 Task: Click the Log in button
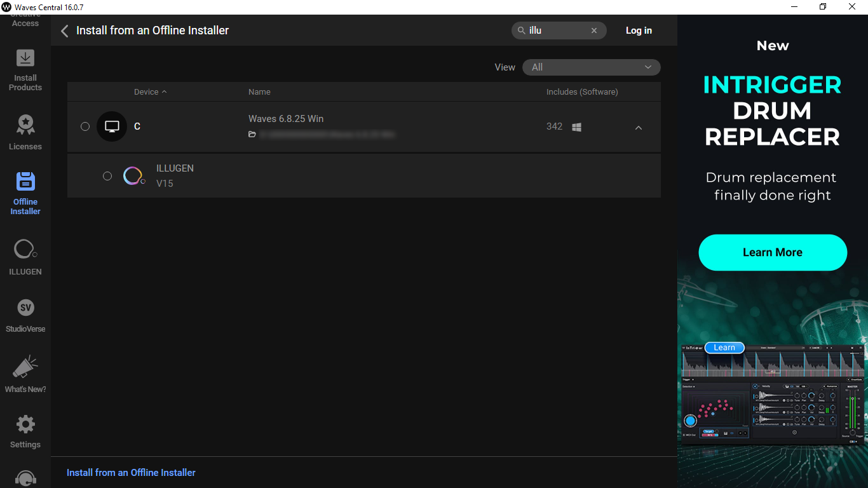[x=639, y=30]
